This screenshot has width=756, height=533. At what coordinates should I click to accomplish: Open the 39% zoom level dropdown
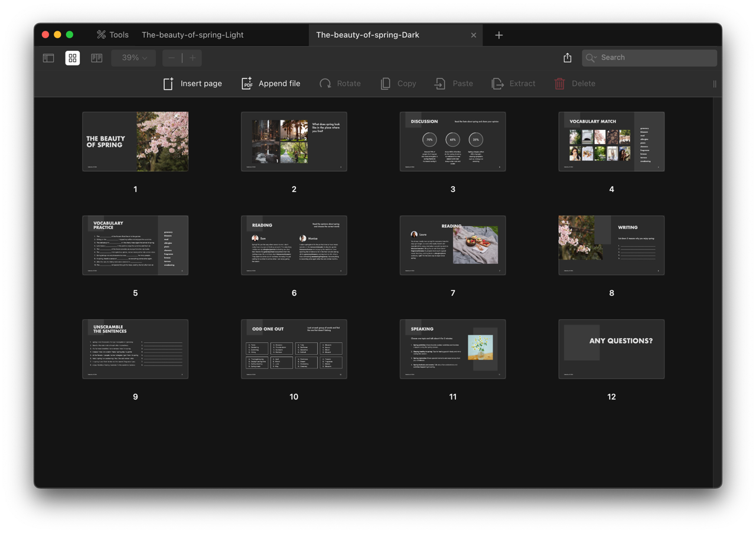pyautogui.click(x=133, y=58)
